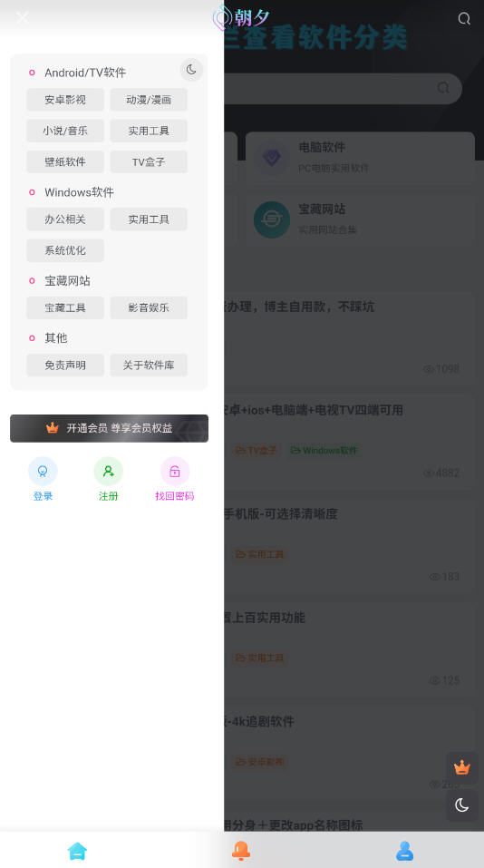The height and width of the screenshot is (868, 484).
Task: Open article about 安卓+ios+电脑端+电视TV四端可用
Action: [x=313, y=410]
